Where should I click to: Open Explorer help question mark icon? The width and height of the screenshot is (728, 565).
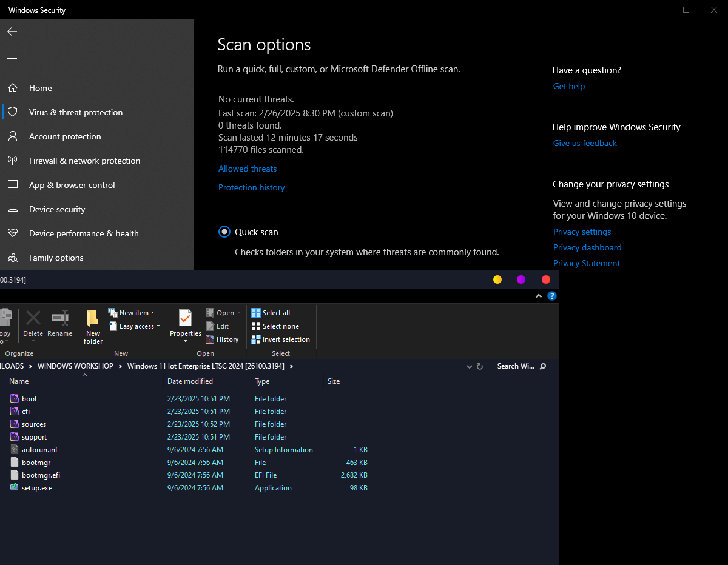[552, 296]
